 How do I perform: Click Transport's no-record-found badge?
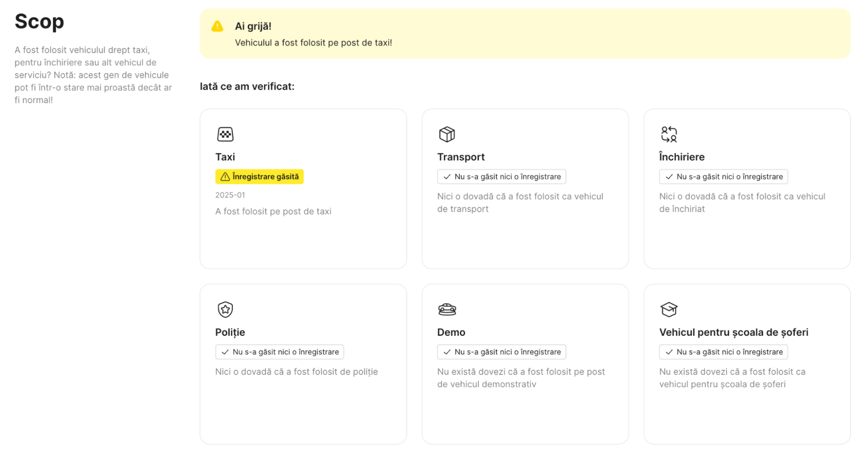[501, 177]
